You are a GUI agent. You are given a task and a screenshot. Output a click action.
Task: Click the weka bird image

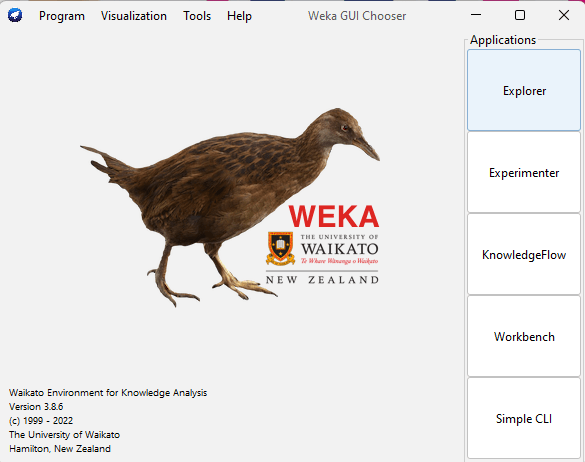(230, 207)
